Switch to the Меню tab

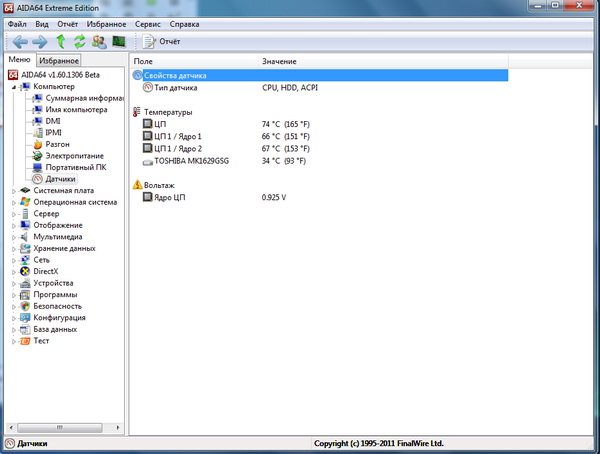click(20, 60)
